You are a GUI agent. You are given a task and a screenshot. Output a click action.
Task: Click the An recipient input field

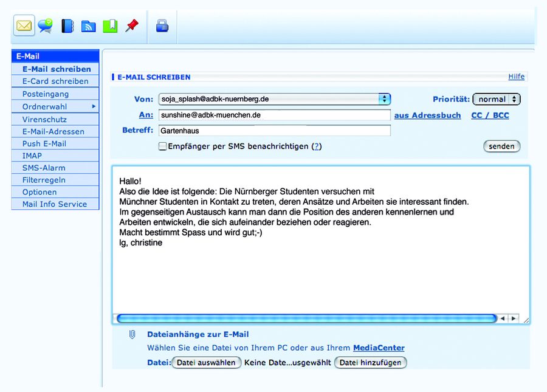(x=275, y=115)
